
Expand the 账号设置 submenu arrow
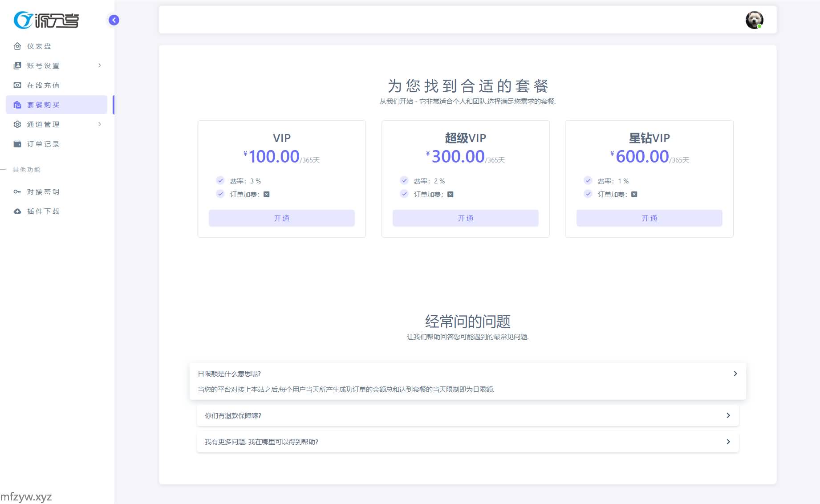(x=100, y=65)
